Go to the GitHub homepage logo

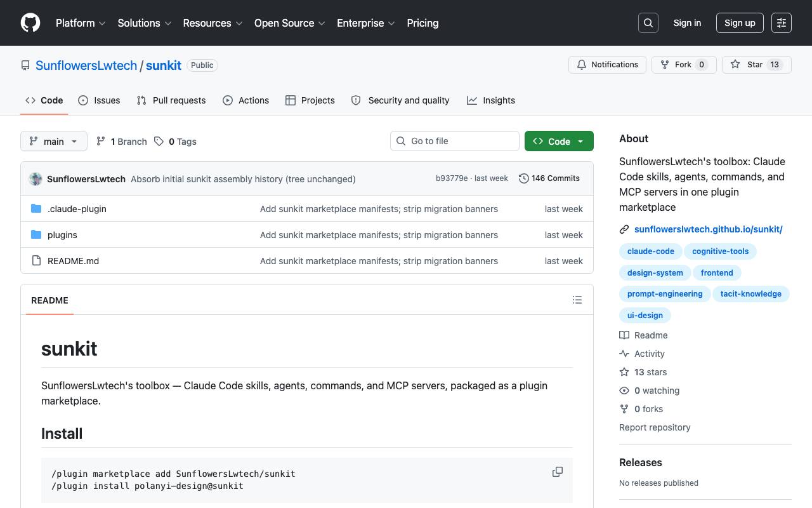[30, 23]
